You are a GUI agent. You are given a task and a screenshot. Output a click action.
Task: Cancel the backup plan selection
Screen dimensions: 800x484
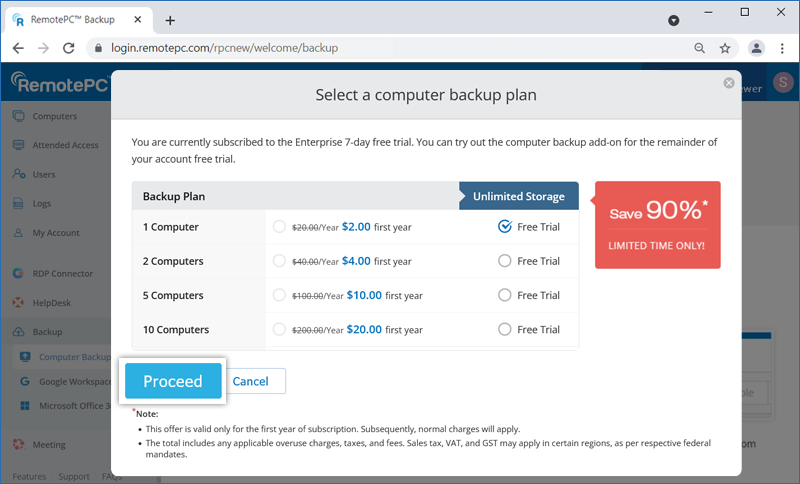coord(251,381)
